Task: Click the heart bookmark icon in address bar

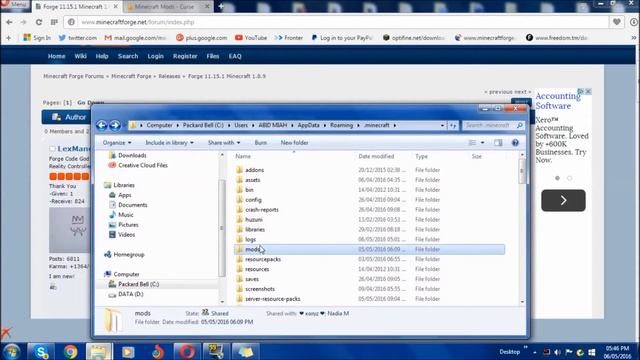Action: point(616,22)
